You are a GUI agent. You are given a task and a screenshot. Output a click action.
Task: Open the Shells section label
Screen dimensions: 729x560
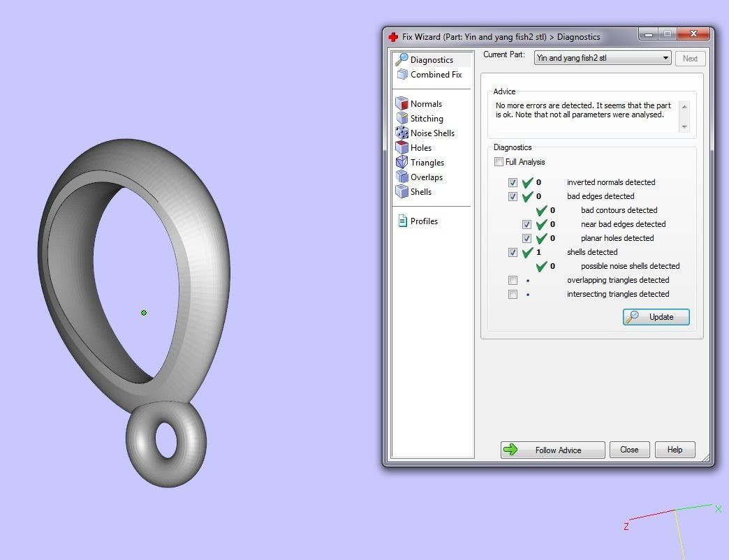coord(421,191)
